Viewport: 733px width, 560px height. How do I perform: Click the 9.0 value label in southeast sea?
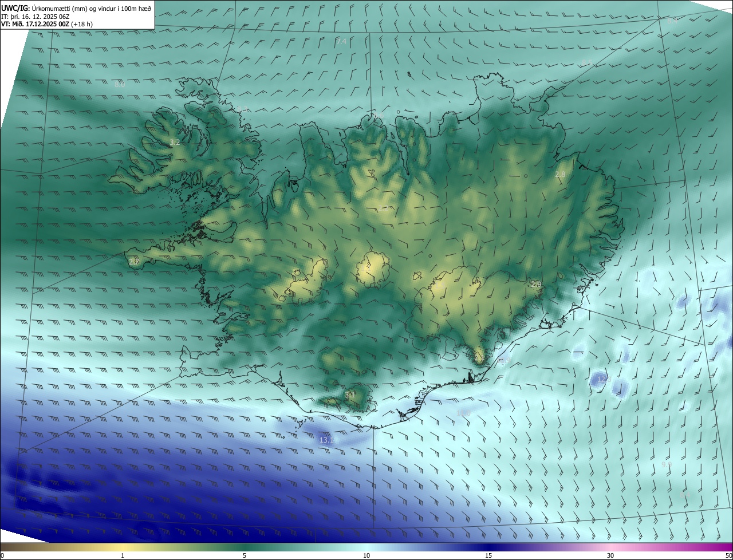tap(667, 464)
